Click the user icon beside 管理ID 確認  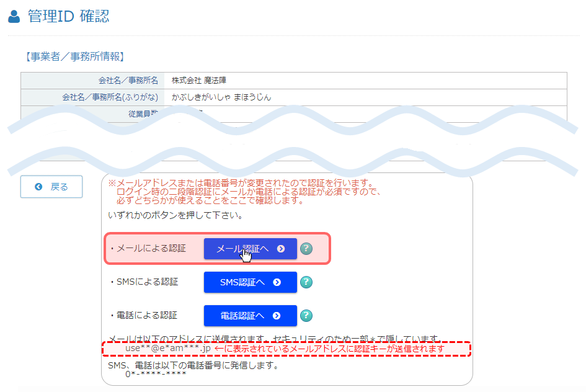pos(14,17)
